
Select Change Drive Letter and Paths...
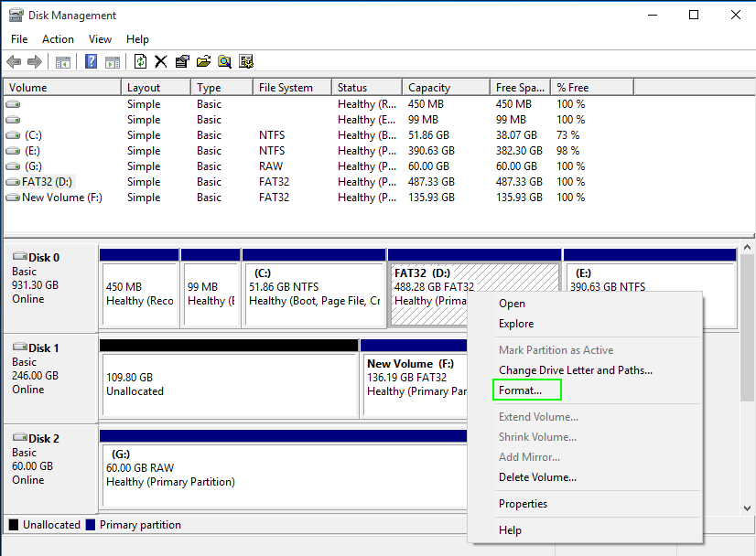coord(575,370)
